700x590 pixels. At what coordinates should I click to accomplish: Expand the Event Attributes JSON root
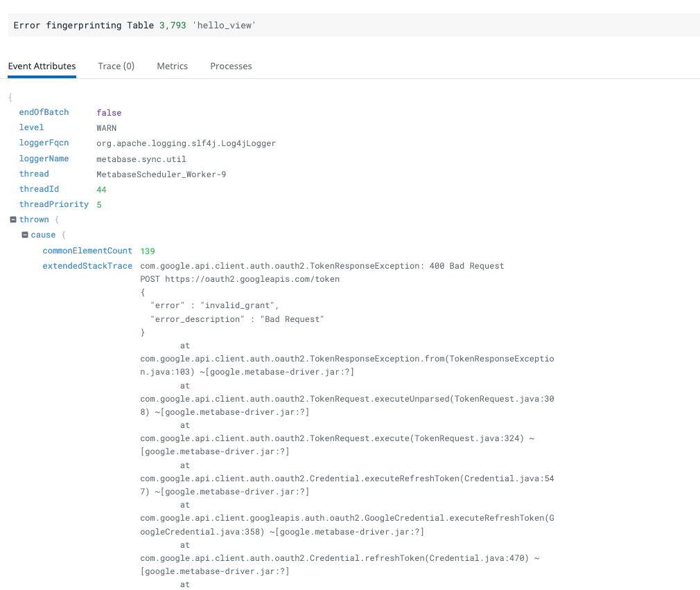click(x=9, y=97)
